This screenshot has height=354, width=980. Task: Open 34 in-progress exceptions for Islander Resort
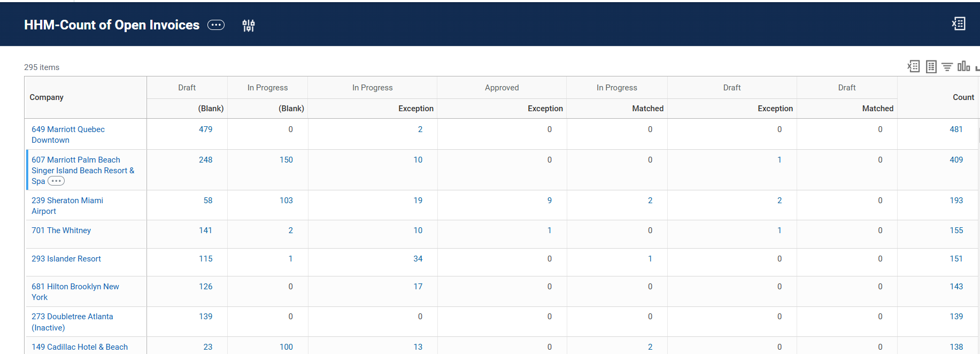click(x=418, y=259)
